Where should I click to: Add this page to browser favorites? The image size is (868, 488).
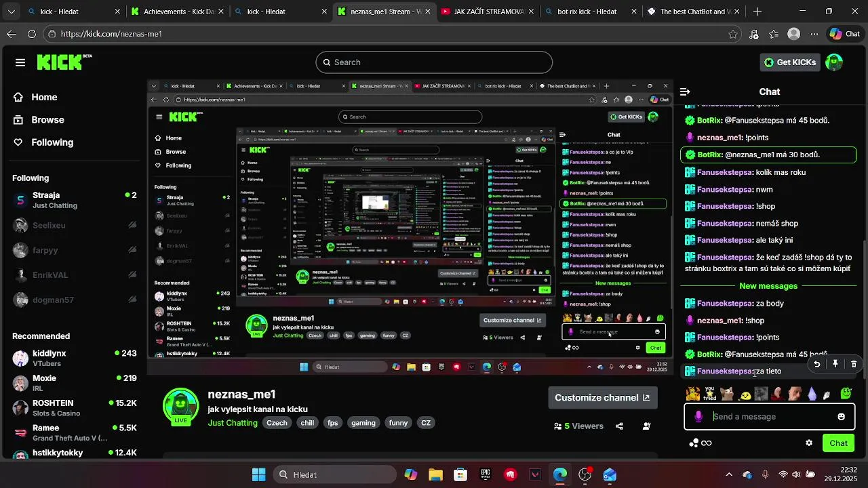click(x=733, y=34)
